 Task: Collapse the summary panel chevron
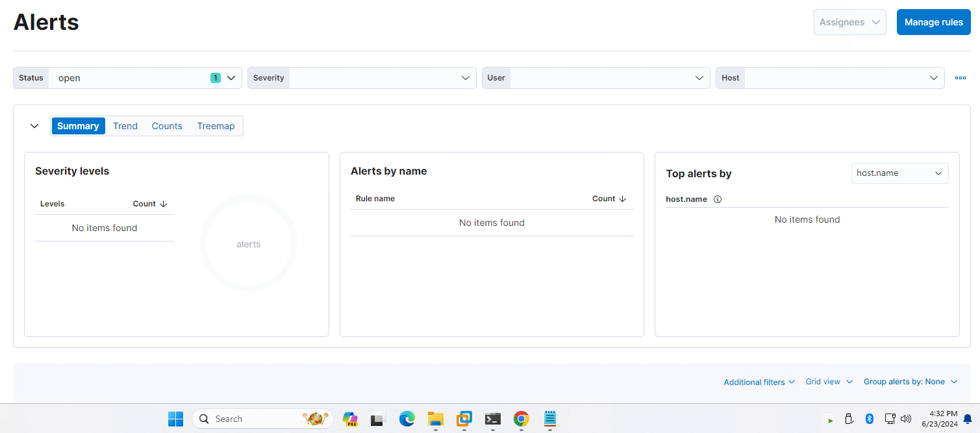34,126
